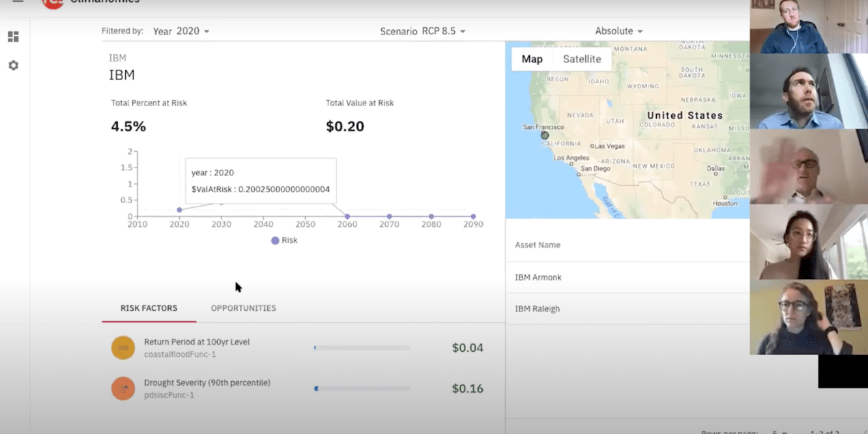Select the Risk Factors tab
868x434 pixels.
point(149,308)
